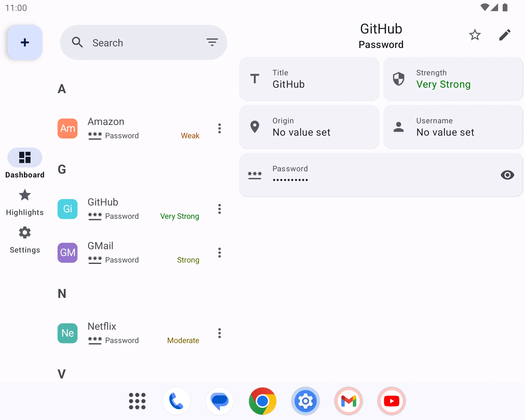Select the Netflix Ne avatar icon
Screen dimensions: 525x420
(x=68, y=333)
